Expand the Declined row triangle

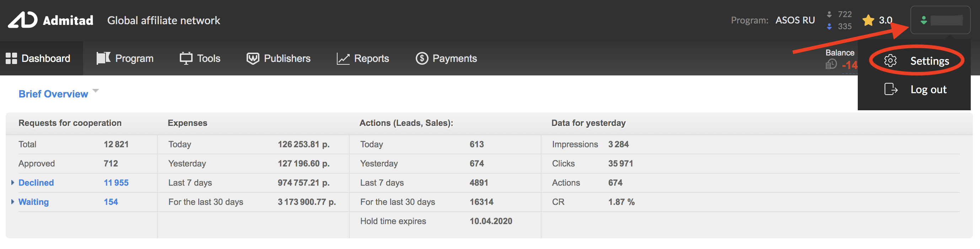pyautogui.click(x=12, y=183)
